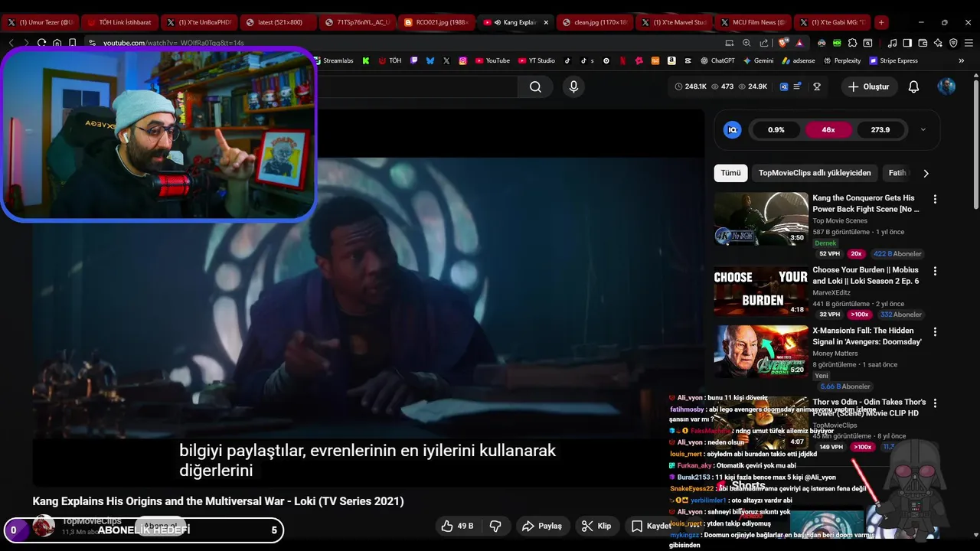Open options menu for Thor vs Odin video
The image size is (980, 551).
[934, 403]
